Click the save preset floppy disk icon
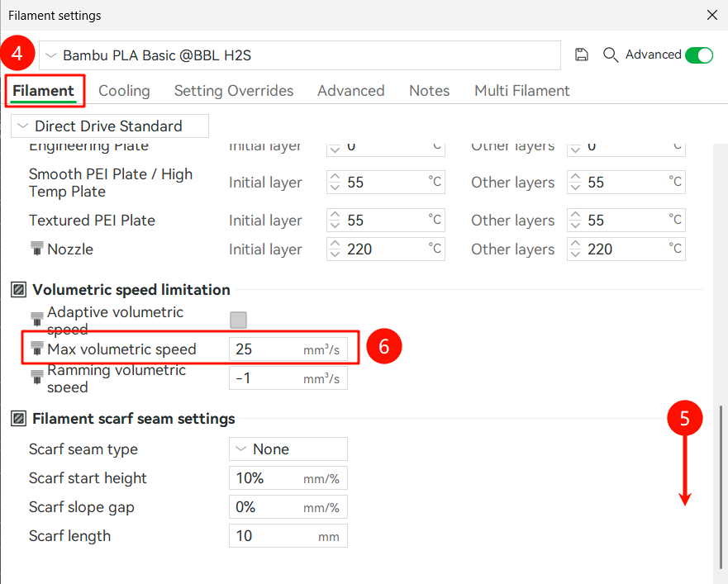Image resolution: width=728 pixels, height=584 pixels. coord(582,55)
